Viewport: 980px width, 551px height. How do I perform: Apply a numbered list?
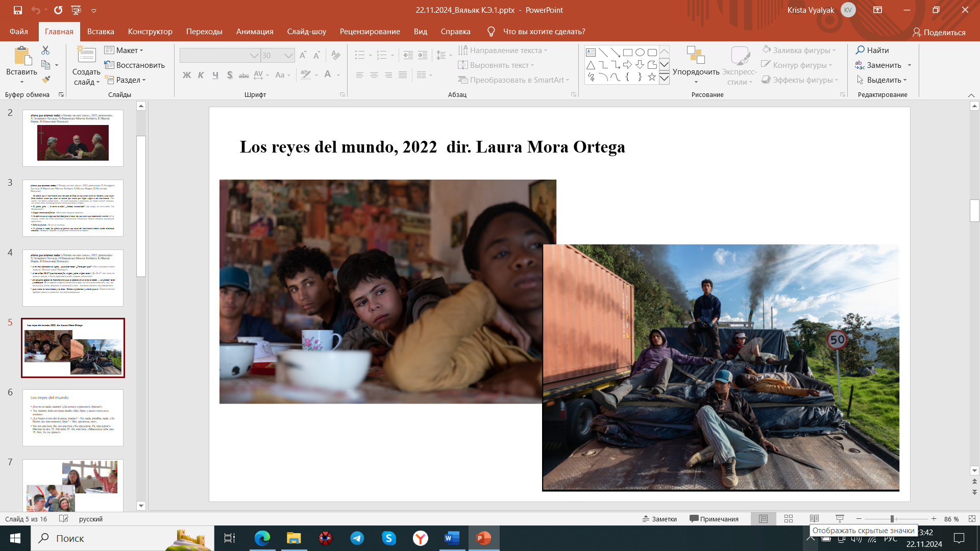(382, 55)
